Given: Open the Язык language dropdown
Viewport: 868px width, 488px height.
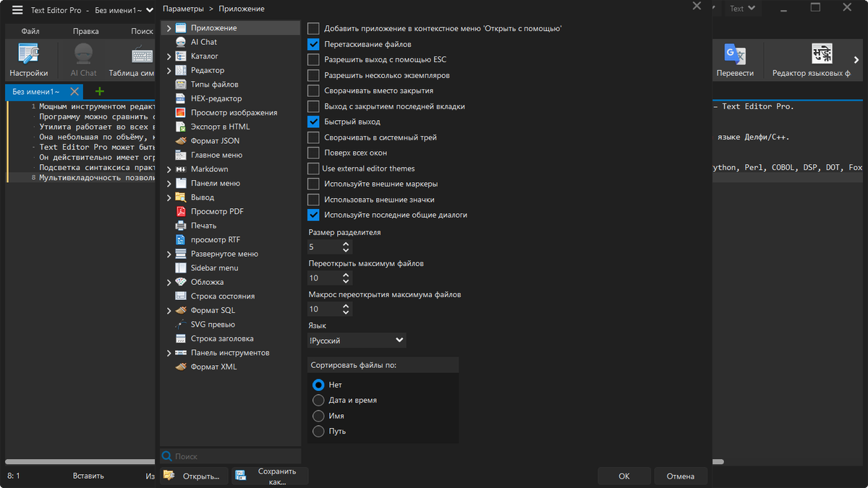Looking at the screenshot, I should (357, 341).
